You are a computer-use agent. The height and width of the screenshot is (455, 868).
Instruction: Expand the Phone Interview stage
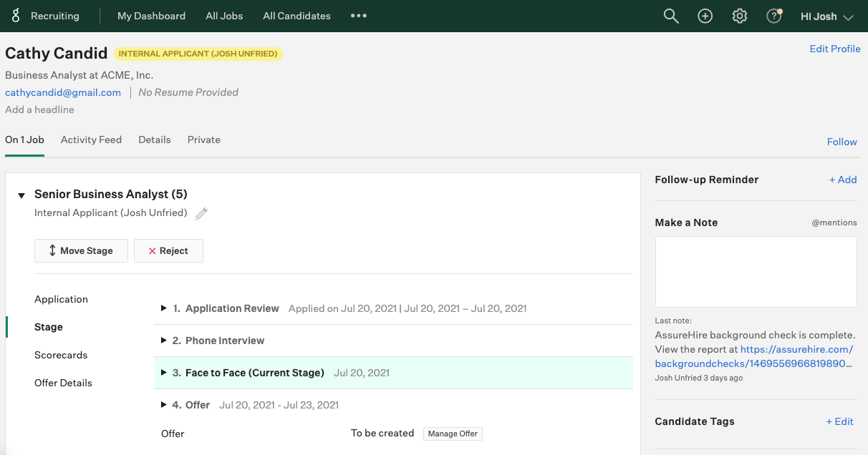164,341
